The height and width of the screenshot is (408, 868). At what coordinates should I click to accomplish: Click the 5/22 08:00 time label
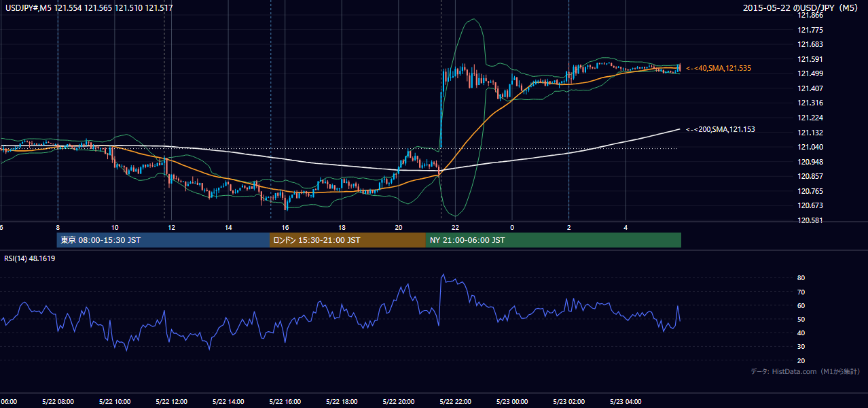pyautogui.click(x=58, y=402)
